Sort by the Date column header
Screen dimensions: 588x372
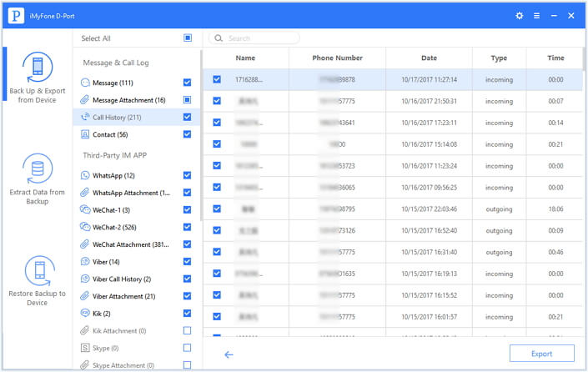click(429, 58)
